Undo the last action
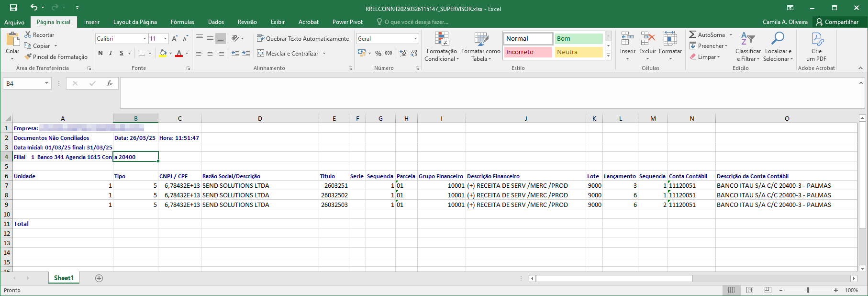The image size is (868, 296). point(33,8)
